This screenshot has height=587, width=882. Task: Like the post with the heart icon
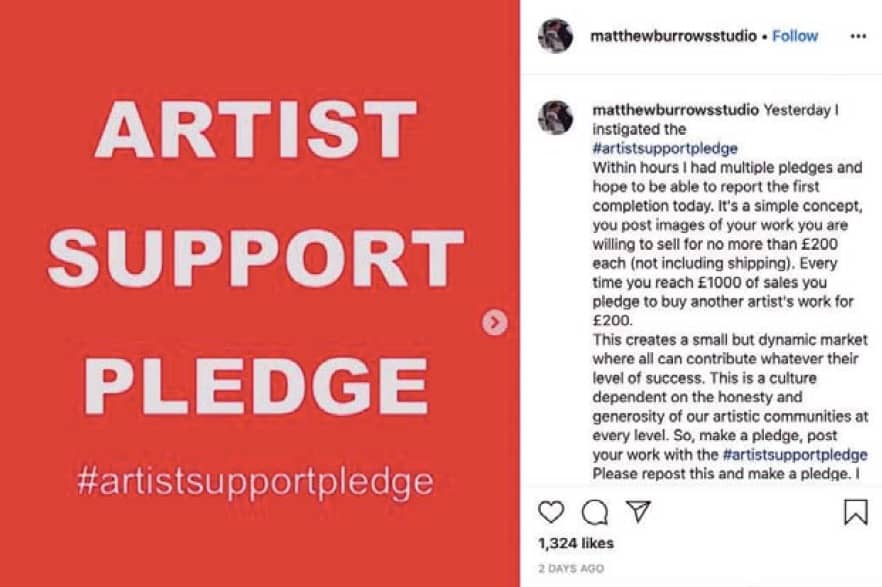tap(551, 512)
